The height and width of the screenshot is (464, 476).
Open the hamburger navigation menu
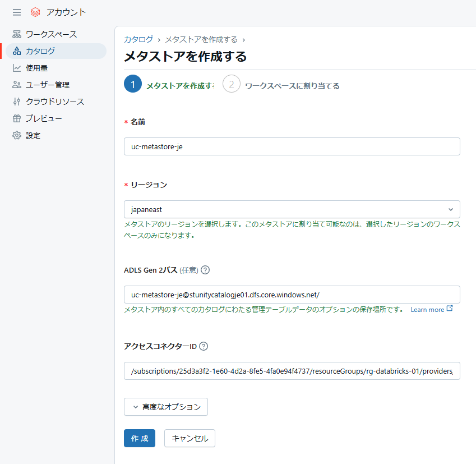pos(17,12)
